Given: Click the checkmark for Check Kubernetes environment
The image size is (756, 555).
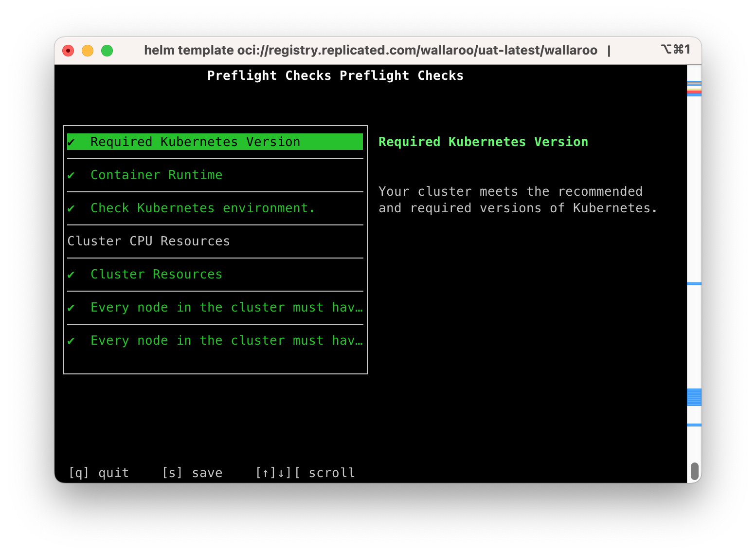Looking at the screenshot, I should coord(72,208).
